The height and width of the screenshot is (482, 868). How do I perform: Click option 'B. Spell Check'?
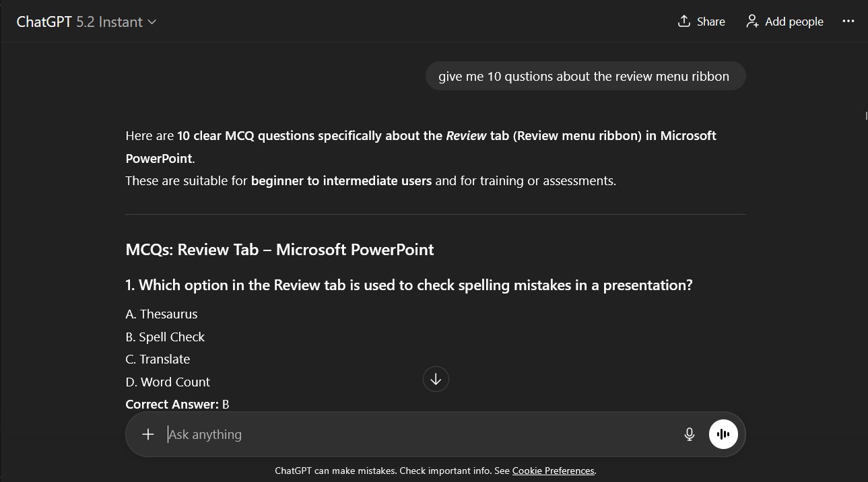point(165,337)
